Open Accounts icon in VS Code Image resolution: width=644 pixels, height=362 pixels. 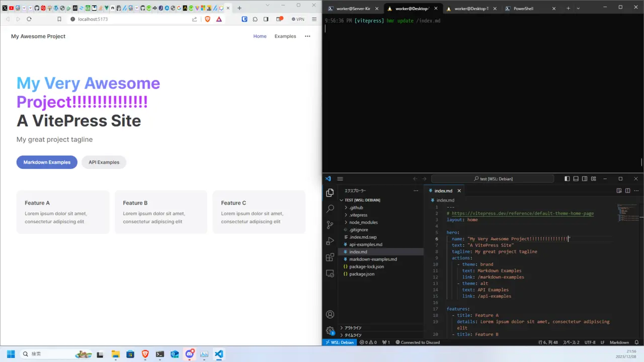(x=330, y=315)
